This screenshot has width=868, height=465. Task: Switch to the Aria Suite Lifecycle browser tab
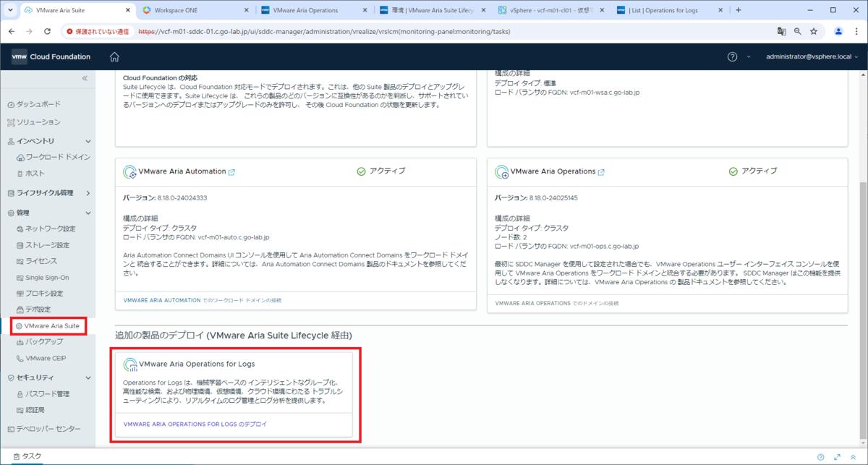coord(432,10)
